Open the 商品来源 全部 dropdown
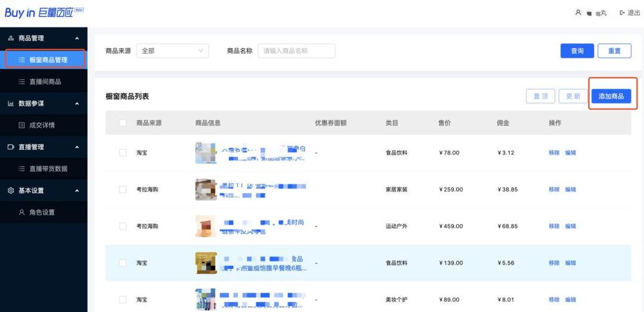644x312 pixels. [x=173, y=51]
